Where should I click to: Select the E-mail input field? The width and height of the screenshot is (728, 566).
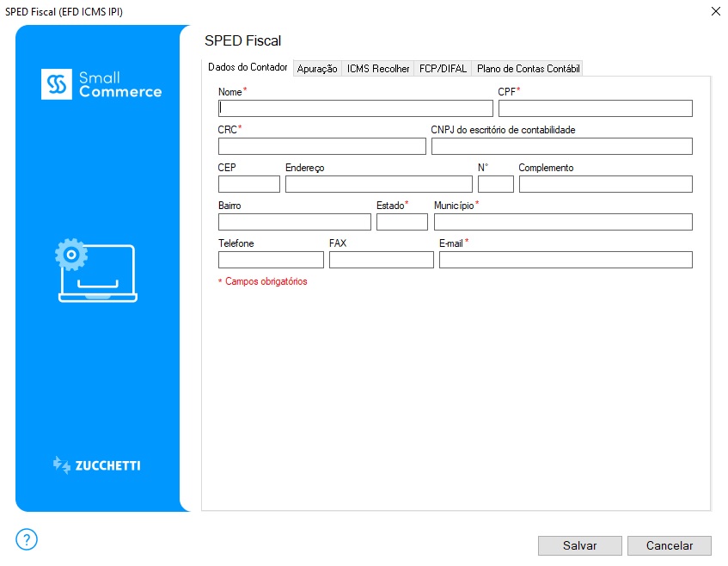click(x=566, y=260)
